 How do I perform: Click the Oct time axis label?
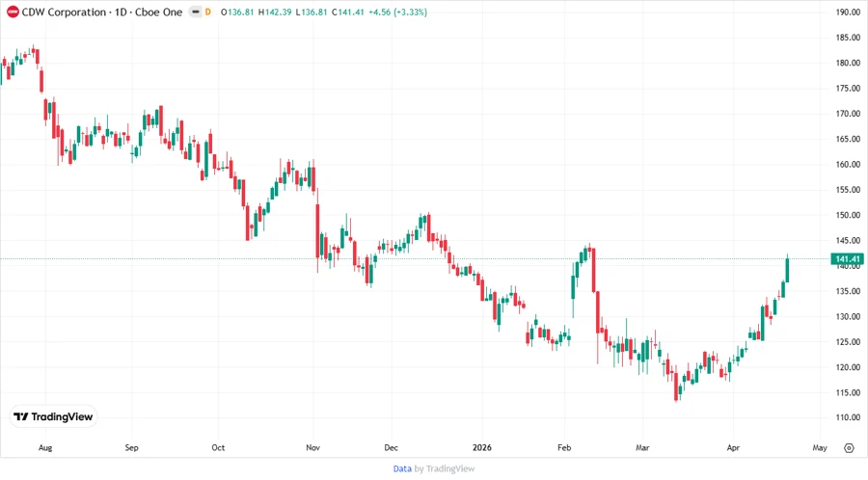[218, 448]
